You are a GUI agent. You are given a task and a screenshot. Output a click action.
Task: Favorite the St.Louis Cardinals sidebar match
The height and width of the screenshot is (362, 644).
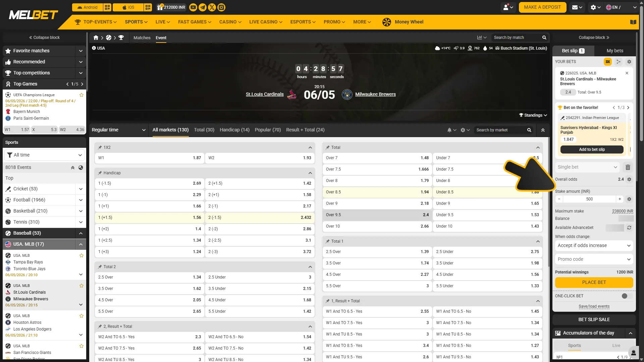(x=81, y=286)
